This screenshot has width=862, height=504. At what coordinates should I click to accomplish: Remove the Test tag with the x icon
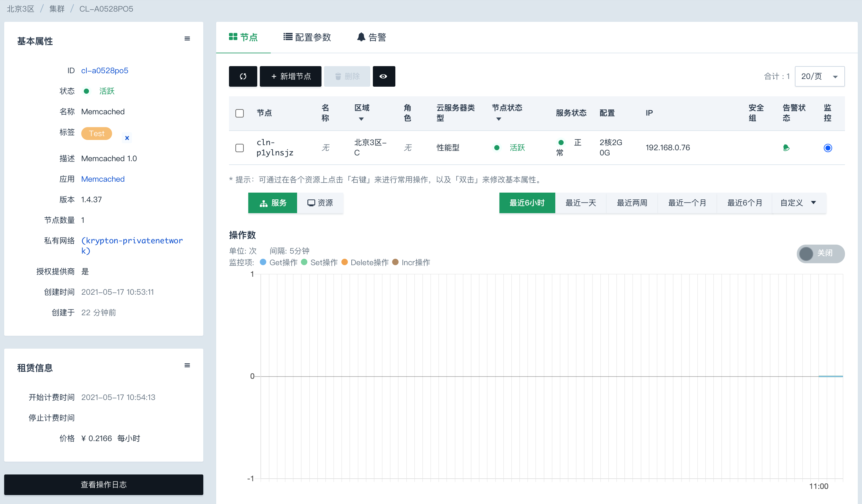point(127,138)
